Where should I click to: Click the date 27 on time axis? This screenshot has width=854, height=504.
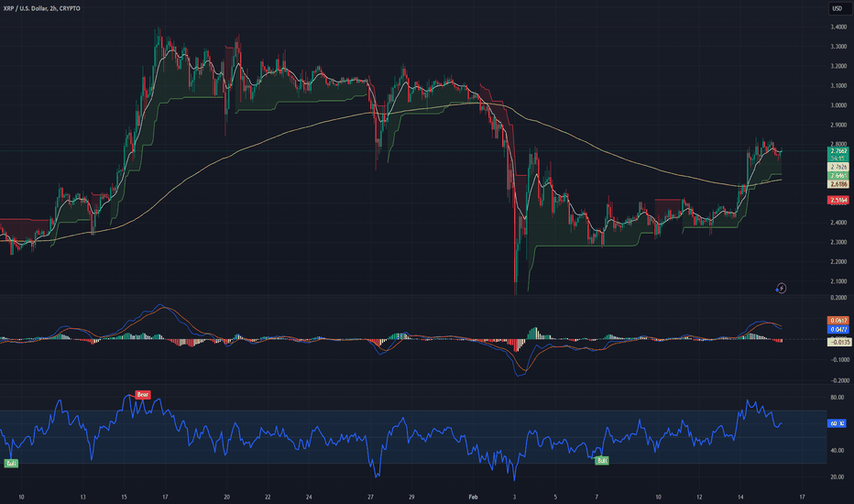click(x=370, y=497)
